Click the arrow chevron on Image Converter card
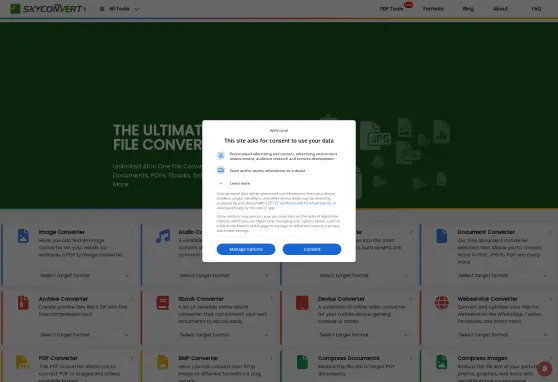 pyautogui.click(x=132, y=232)
